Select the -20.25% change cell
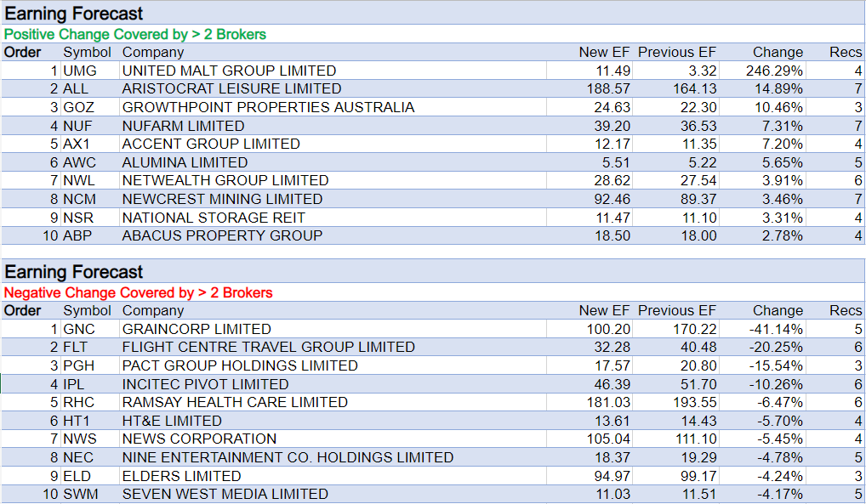This screenshot has height=504, width=866. click(x=776, y=348)
